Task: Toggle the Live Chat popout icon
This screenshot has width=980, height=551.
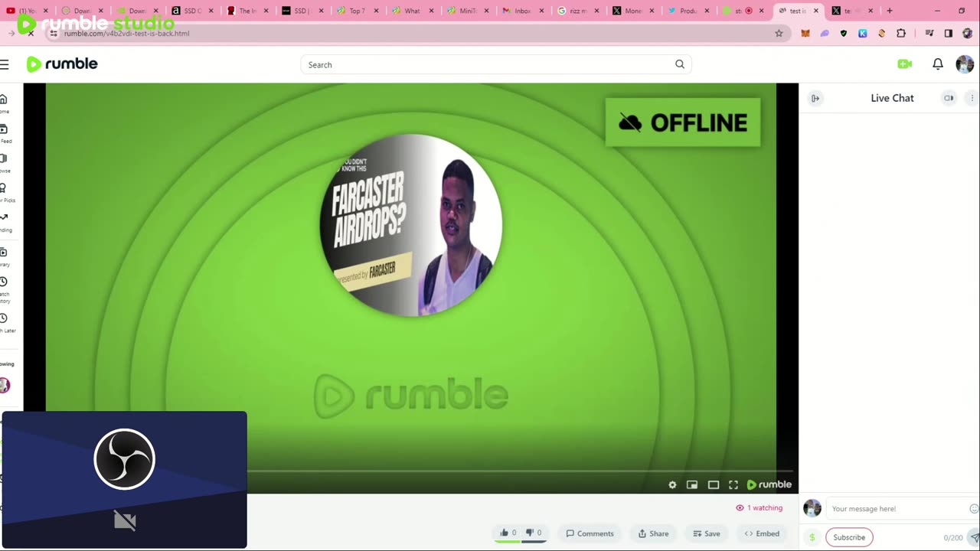Action: click(x=949, y=98)
